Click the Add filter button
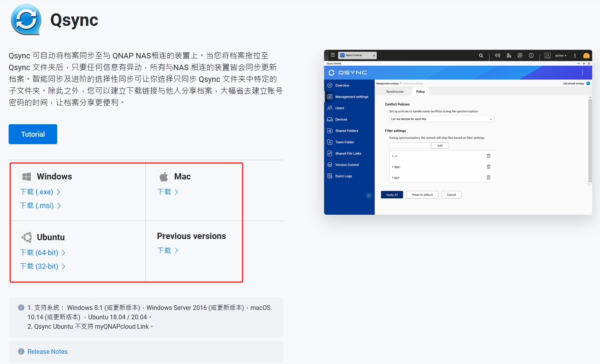The width and height of the screenshot is (600, 364). click(x=440, y=145)
